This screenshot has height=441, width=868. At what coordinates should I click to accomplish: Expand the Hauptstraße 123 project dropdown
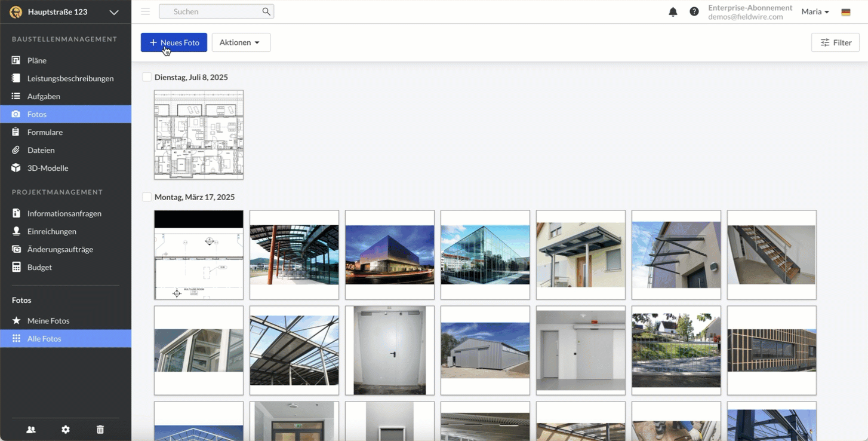pos(113,12)
